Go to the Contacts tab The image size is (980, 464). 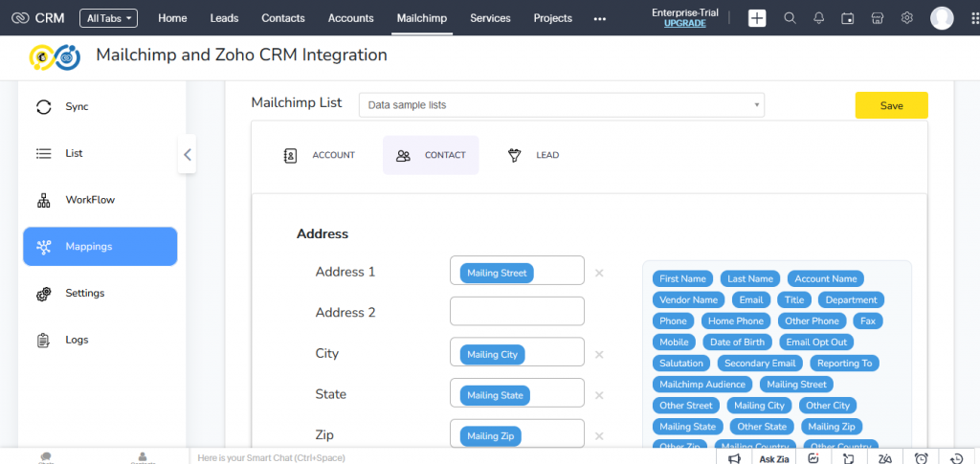[283, 18]
